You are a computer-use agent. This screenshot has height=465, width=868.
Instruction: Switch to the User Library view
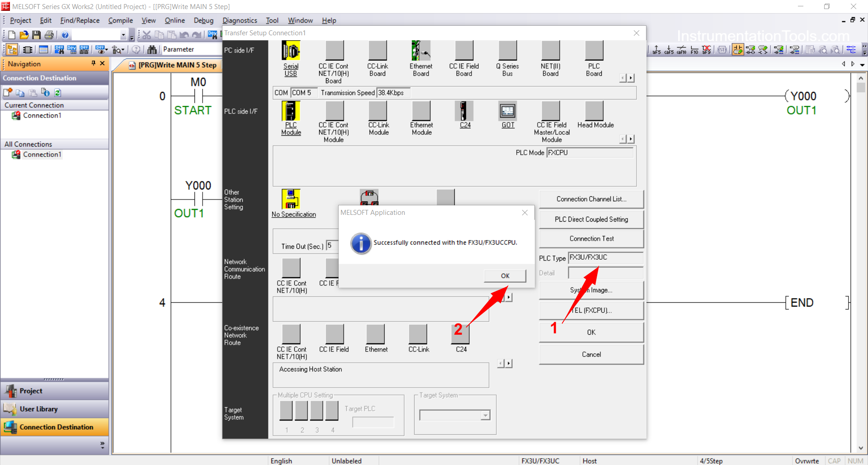pyautogui.click(x=54, y=409)
